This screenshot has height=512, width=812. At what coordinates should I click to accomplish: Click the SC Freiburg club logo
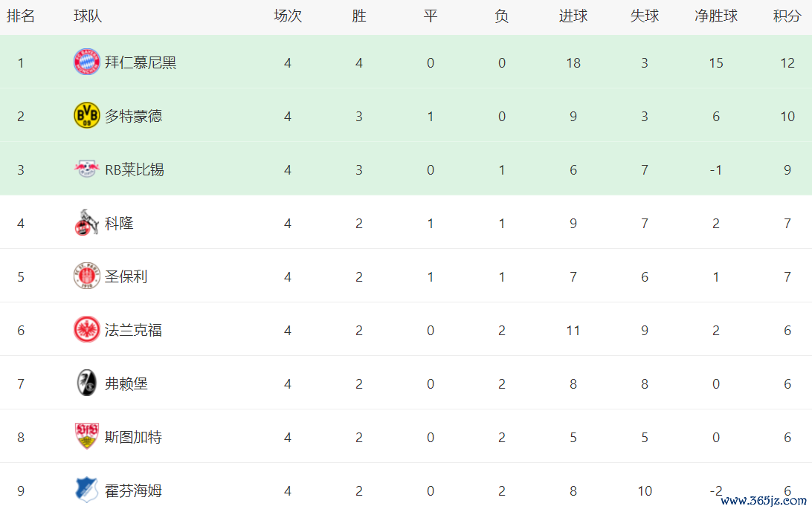86,383
